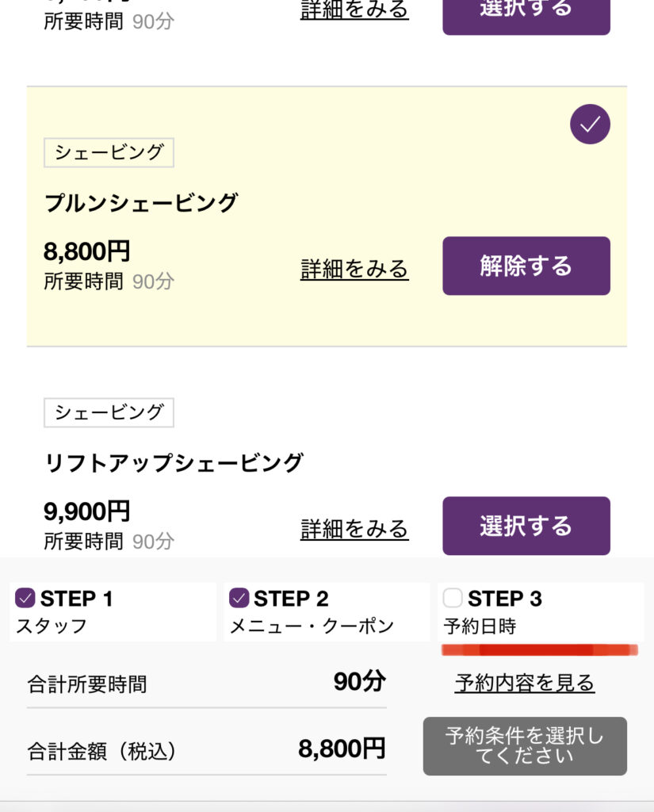Open 詳細をみる for プルンシェービング
654x812 pixels.
click(x=354, y=269)
